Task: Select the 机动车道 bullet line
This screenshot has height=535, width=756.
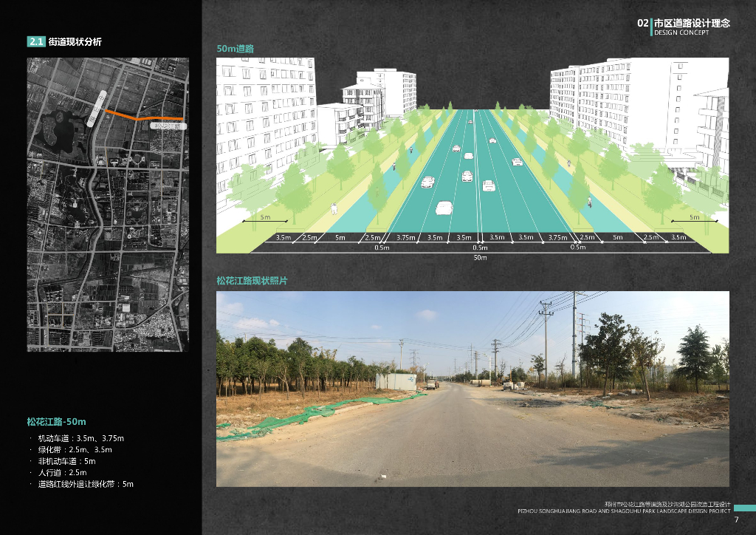Action: click(80, 438)
